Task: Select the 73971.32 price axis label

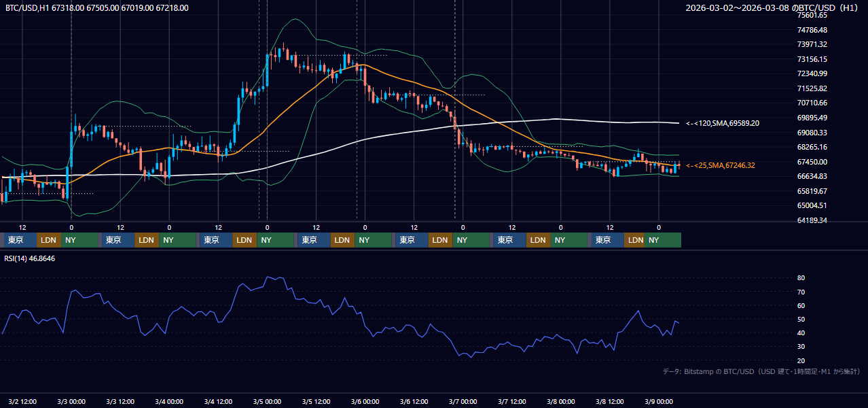Action: pyautogui.click(x=812, y=44)
